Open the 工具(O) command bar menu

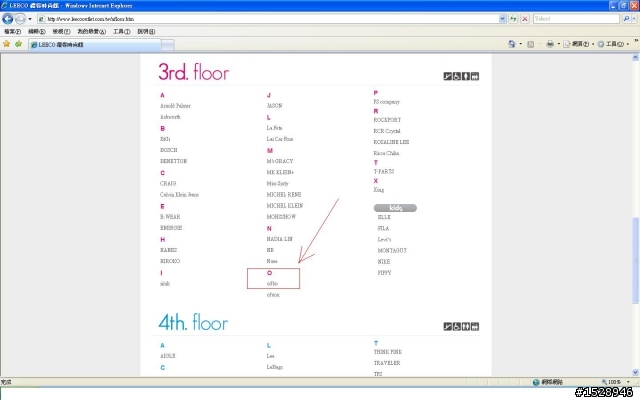(x=613, y=44)
